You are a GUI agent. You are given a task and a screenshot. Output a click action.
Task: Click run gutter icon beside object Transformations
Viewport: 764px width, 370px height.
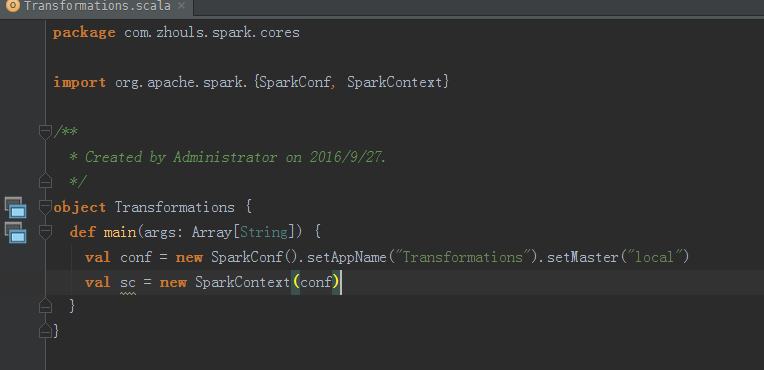tap(15, 207)
